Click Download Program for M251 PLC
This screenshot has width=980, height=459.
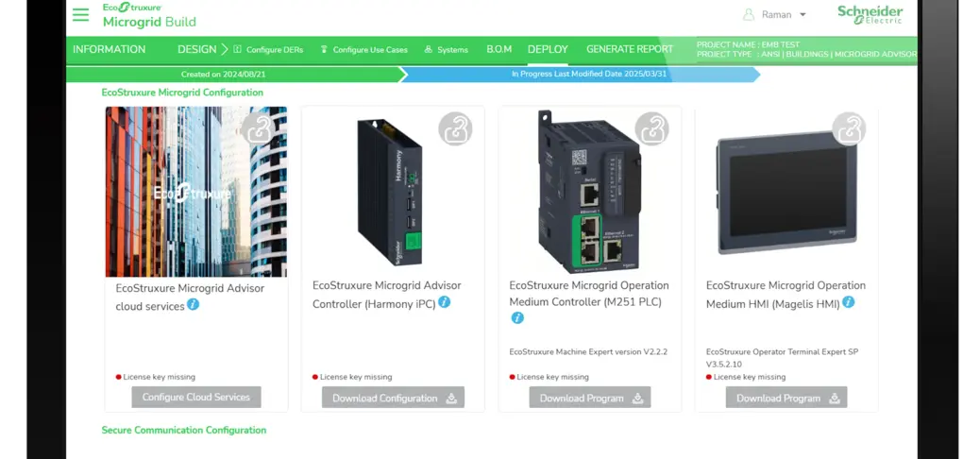pos(590,398)
